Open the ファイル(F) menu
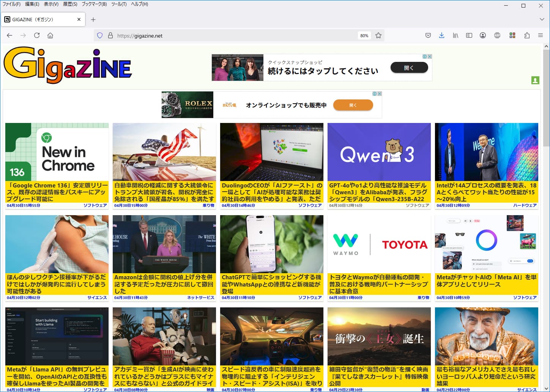Image resolution: width=550 pixels, height=392 pixels. tap(11, 4)
